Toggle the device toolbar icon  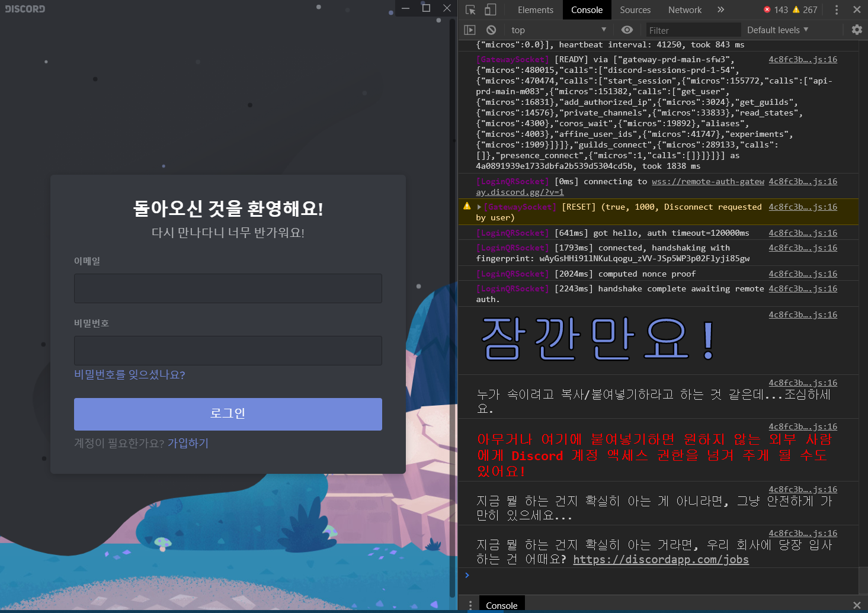(x=490, y=9)
